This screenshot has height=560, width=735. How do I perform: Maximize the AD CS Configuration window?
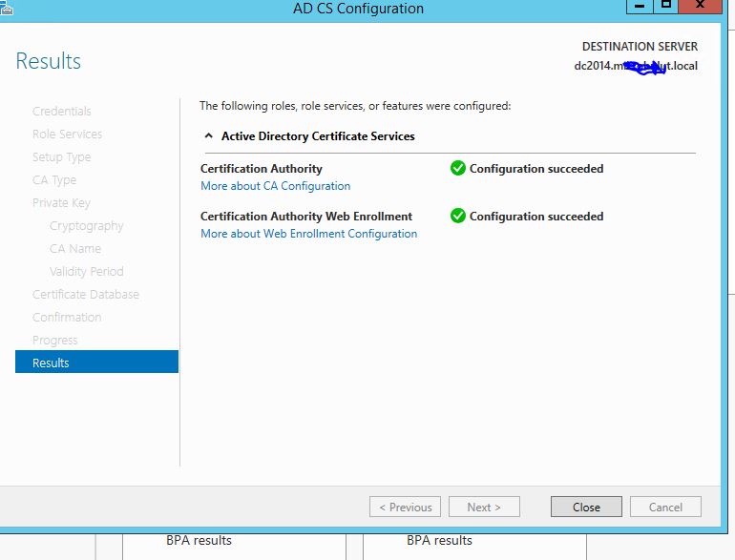[x=665, y=6]
